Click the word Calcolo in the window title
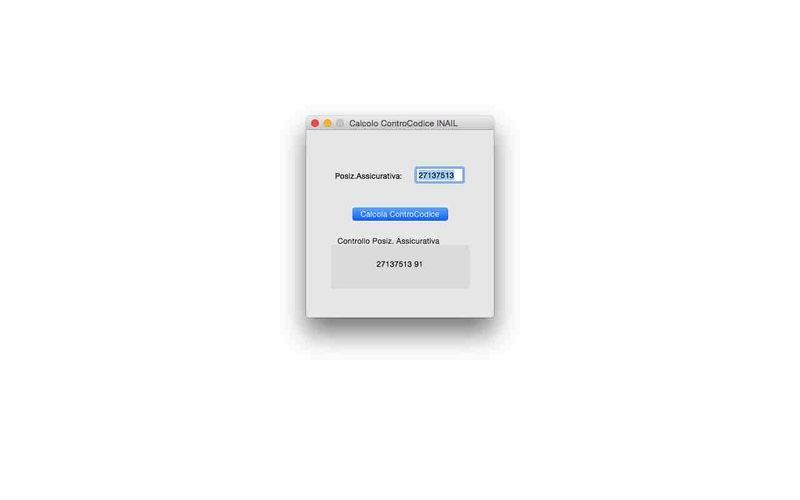Viewport: 800px width, 500px height. pyautogui.click(x=364, y=123)
